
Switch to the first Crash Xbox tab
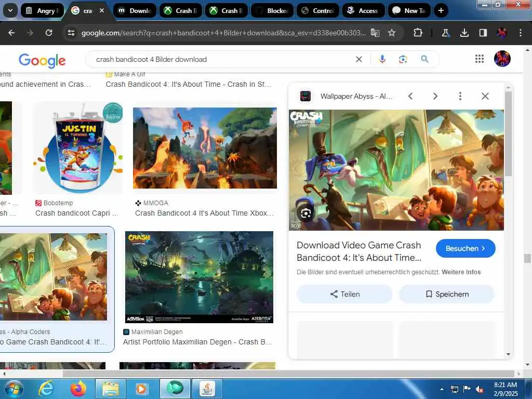coord(180,10)
